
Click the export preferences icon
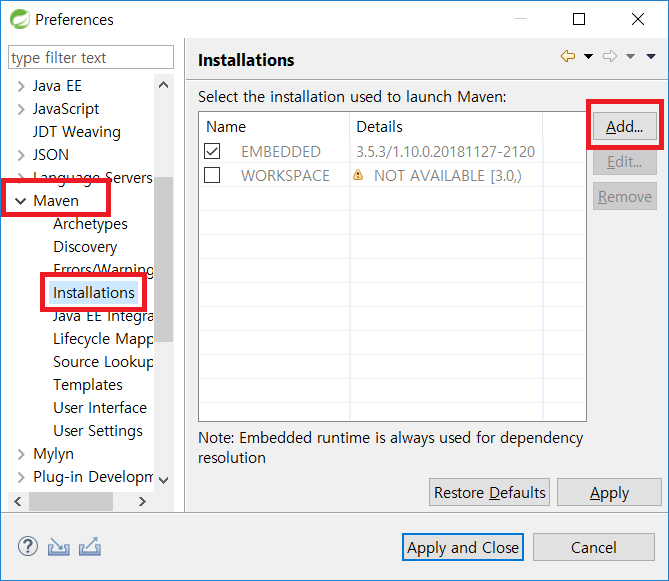pyautogui.click(x=90, y=546)
